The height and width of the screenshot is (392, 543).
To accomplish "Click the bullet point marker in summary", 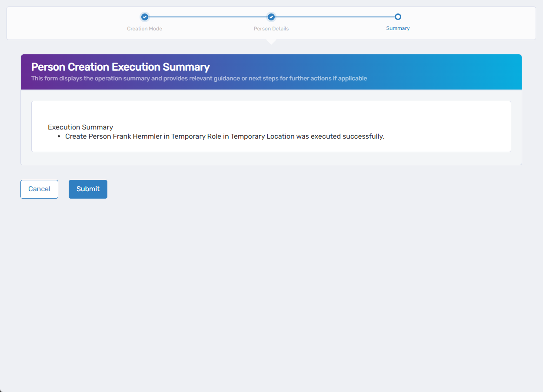I will tap(59, 136).
